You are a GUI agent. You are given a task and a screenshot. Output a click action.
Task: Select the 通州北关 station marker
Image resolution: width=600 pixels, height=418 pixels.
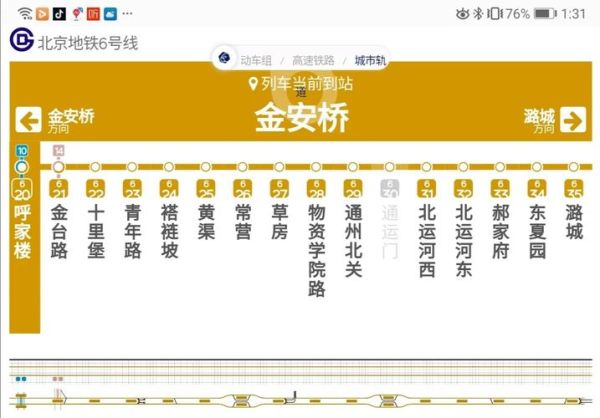click(352, 167)
